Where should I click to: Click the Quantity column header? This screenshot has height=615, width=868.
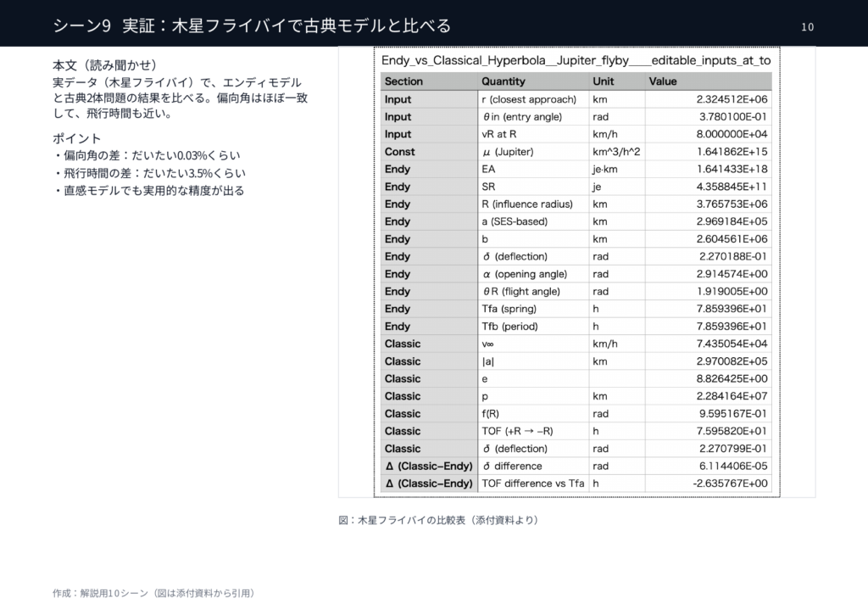tap(504, 81)
